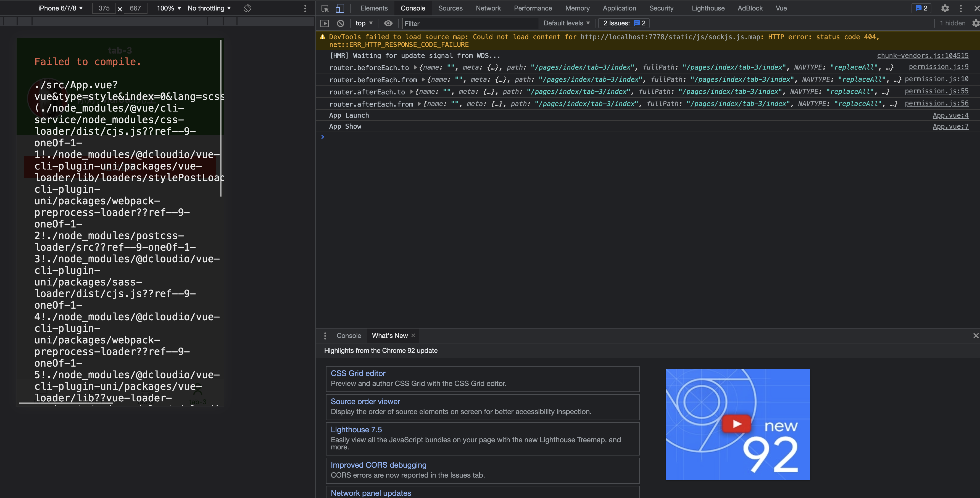
Task: Click the HMR waiting log message
Action: 415,55
